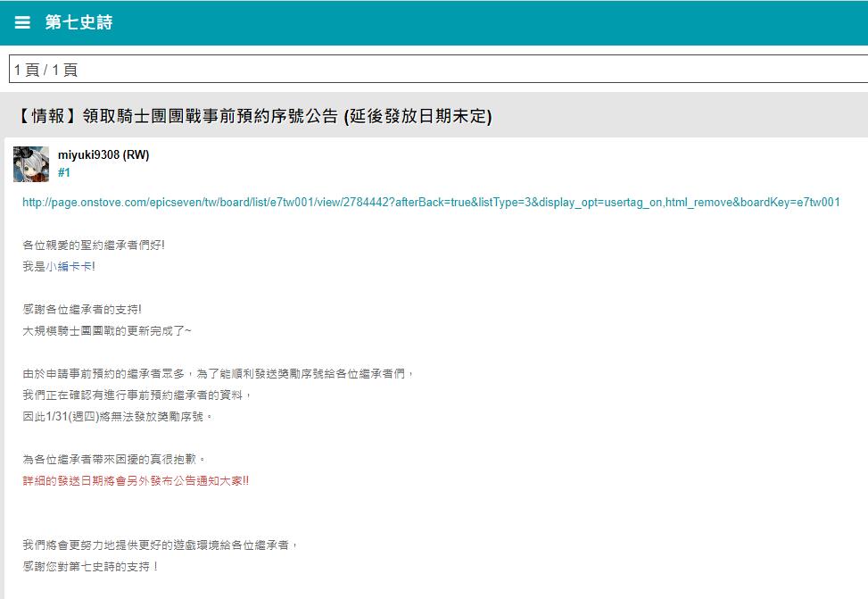Click the line 為各位繼承者帶來困擾的真很抱歉

point(114,460)
